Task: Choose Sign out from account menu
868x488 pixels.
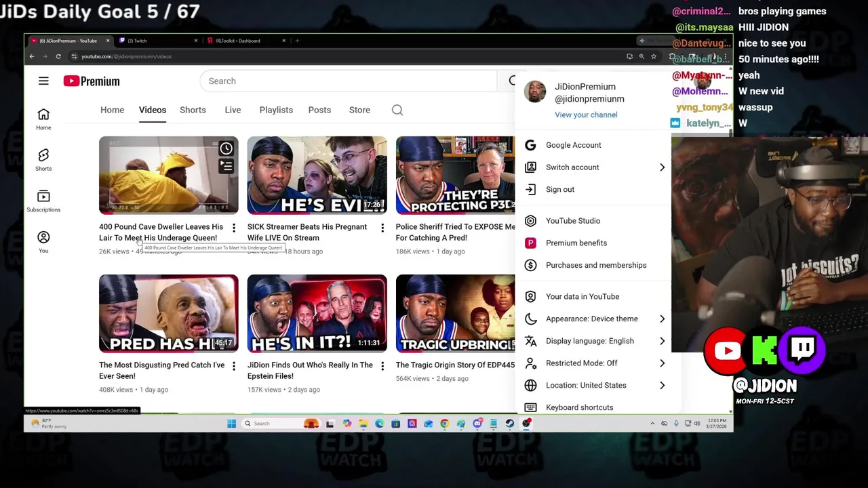Action: point(593,190)
